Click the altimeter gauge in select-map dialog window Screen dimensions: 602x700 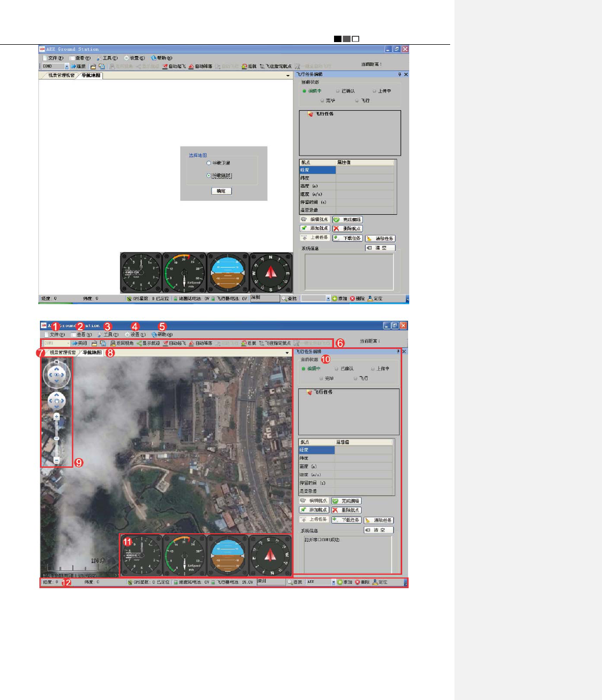point(141,273)
